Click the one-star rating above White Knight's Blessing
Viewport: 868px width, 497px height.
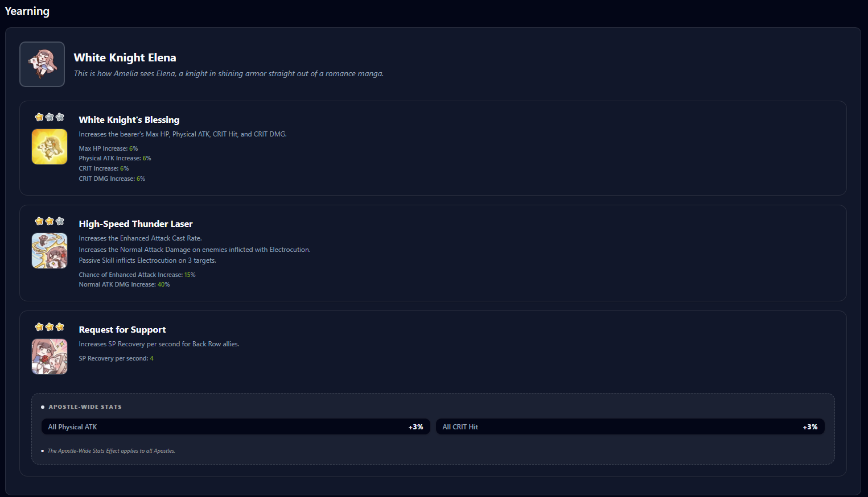(50, 117)
